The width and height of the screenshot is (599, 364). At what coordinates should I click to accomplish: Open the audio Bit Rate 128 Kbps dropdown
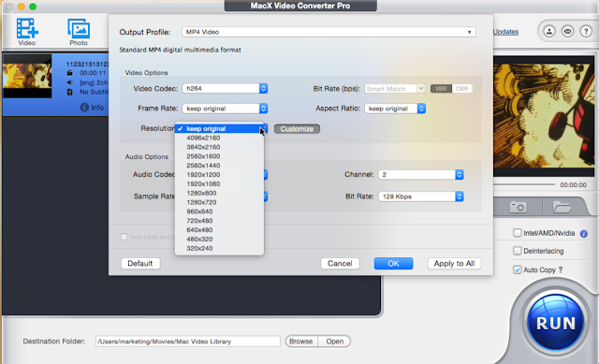pyautogui.click(x=421, y=197)
